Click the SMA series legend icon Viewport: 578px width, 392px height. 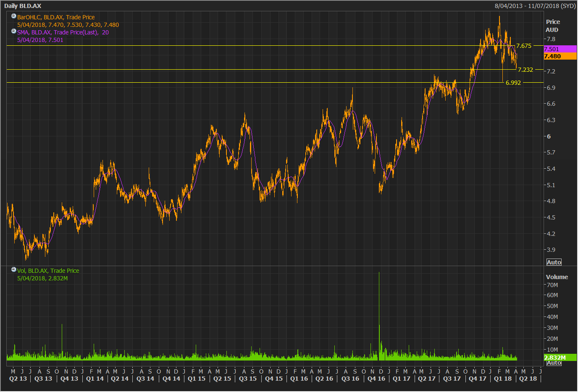[14, 31]
